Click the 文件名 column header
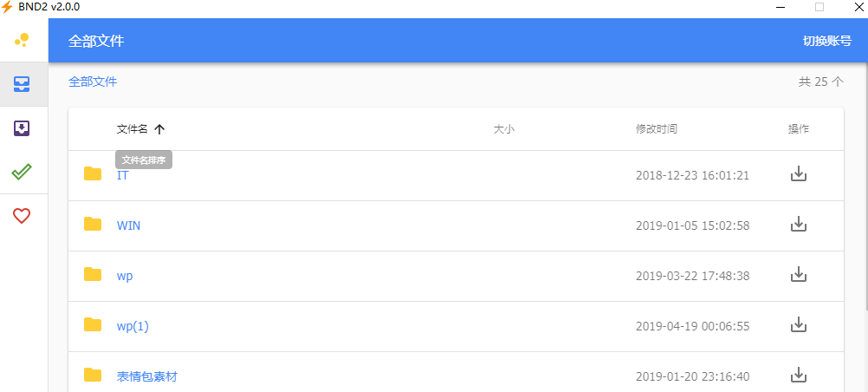The image size is (868, 392). (133, 129)
